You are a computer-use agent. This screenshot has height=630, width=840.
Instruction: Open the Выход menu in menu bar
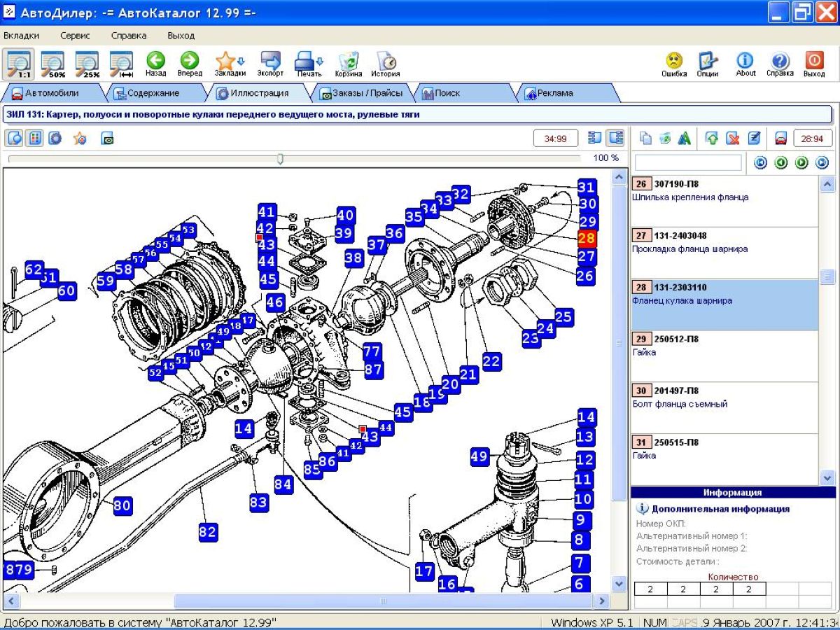pyautogui.click(x=181, y=36)
